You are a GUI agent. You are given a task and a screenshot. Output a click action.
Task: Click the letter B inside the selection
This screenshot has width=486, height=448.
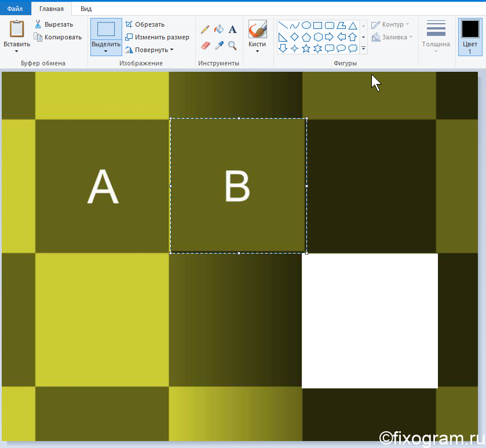(237, 186)
